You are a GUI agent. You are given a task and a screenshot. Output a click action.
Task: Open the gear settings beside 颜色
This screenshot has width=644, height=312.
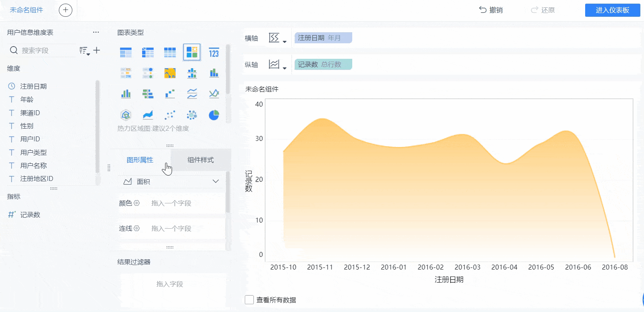137,203
